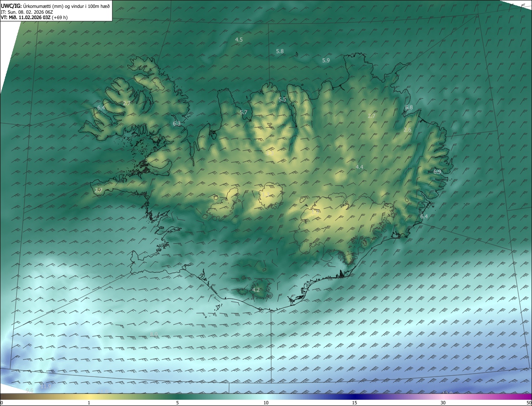This screenshot has height=406, width=532.
Task: Select the 5 tick on the color scale
Action: click(177, 403)
